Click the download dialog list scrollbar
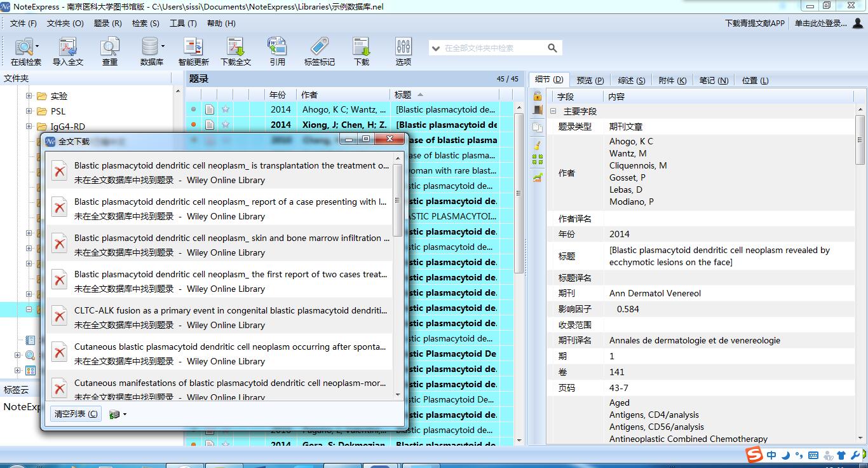The image size is (868, 468). coord(398,200)
